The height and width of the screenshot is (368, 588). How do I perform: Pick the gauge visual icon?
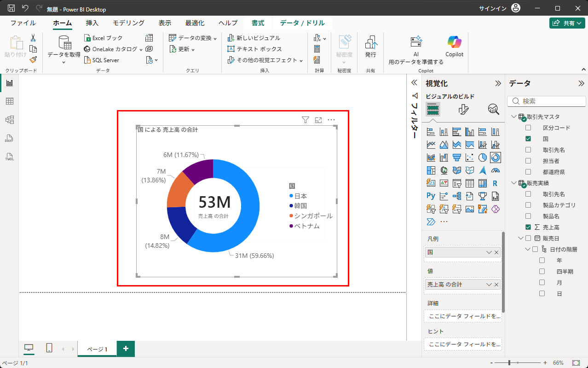point(495,170)
